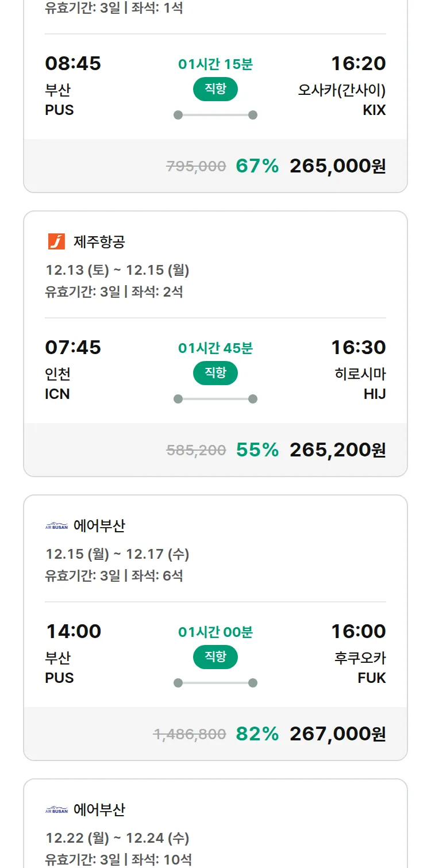
Task: Click the 16:00 FUK arrival time
Action: coord(358,631)
